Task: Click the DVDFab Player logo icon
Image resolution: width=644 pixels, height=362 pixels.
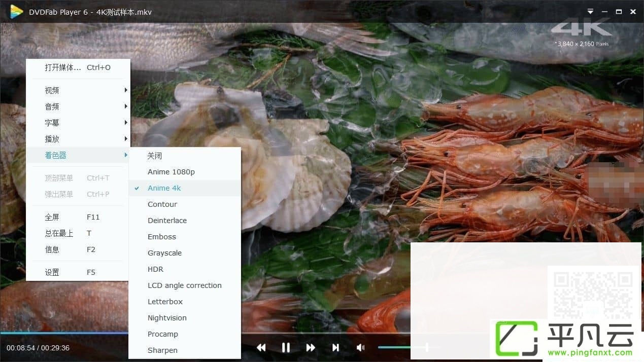Action: click(x=17, y=12)
